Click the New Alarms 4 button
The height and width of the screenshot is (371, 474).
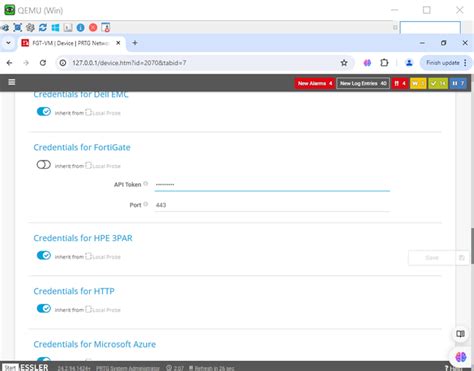click(x=315, y=83)
